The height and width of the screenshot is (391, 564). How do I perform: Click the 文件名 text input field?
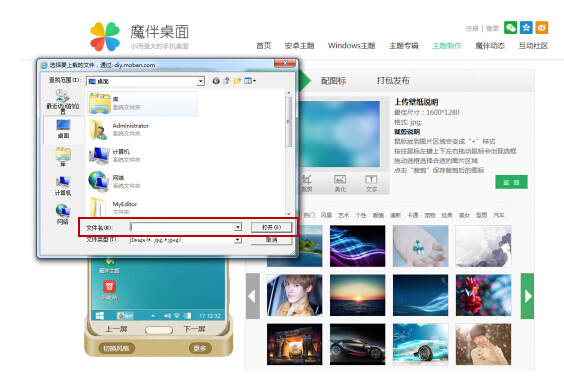coord(182,227)
